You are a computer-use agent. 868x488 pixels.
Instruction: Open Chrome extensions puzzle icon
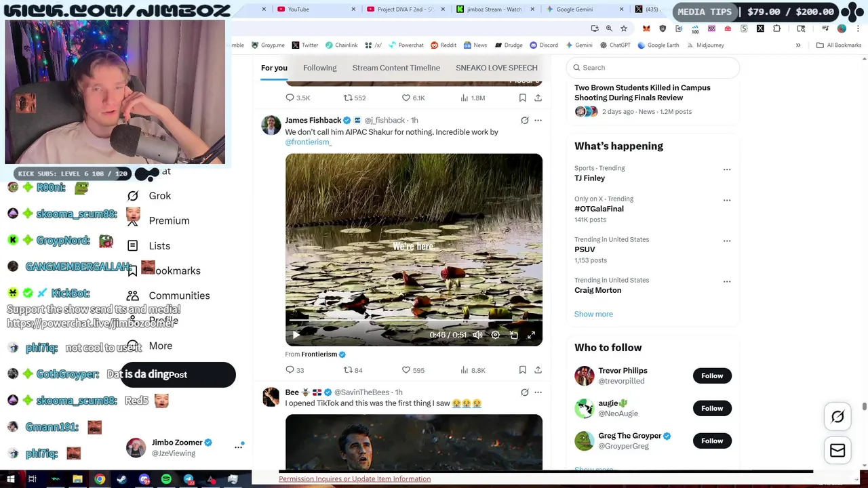pyautogui.click(x=776, y=28)
